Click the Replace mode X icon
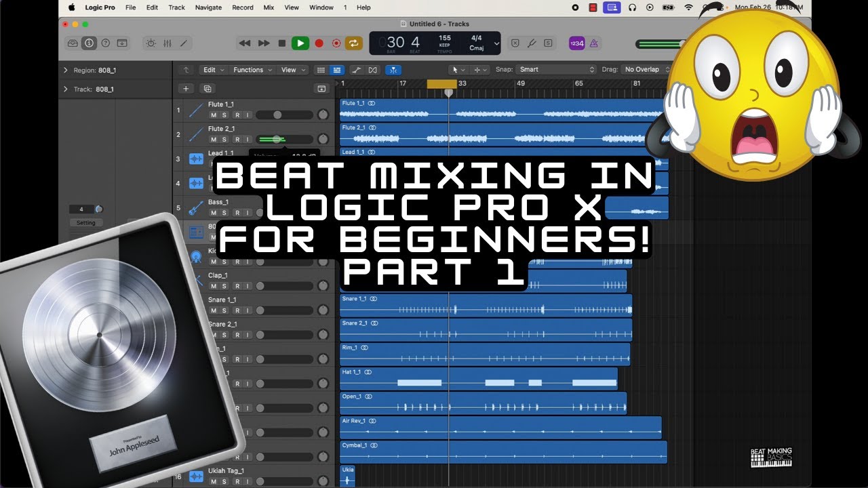The width and height of the screenshot is (868, 488). point(515,43)
